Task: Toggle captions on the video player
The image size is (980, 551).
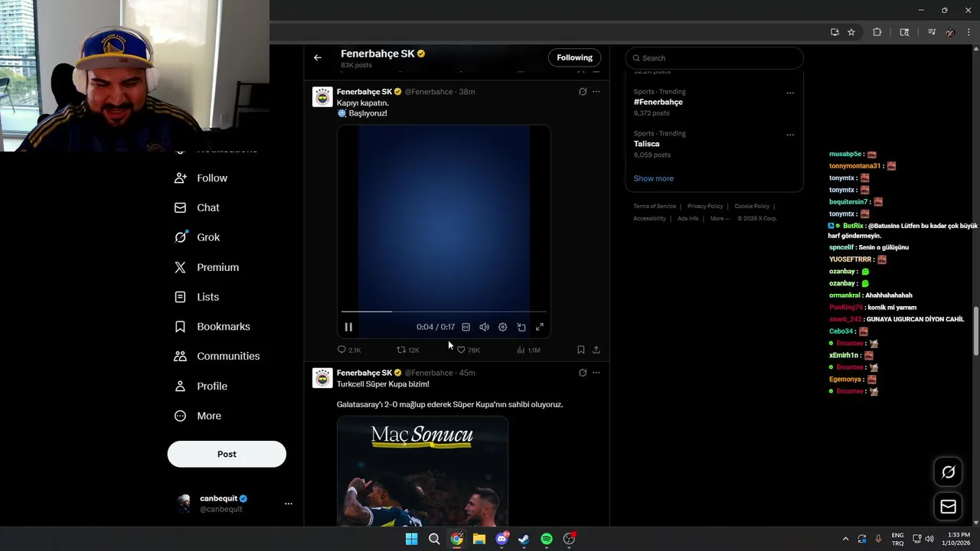Action: [x=465, y=327]
